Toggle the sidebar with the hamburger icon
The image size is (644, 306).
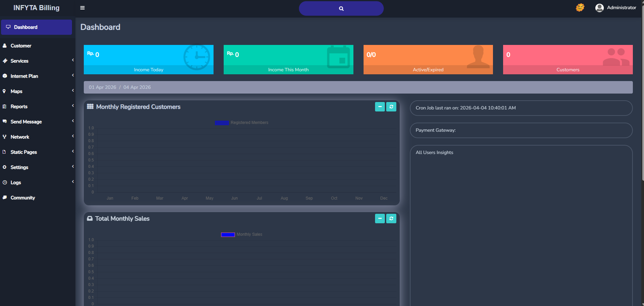82,7
